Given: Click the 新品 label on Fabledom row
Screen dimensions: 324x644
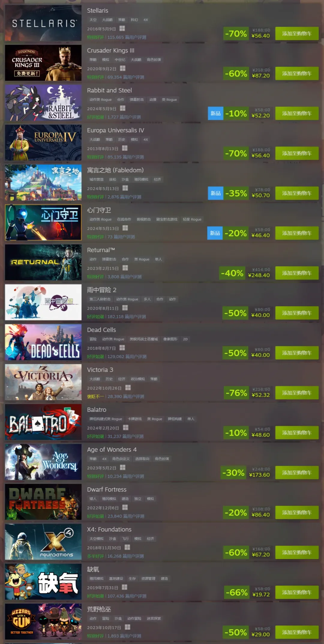Looking at the screenshot, I should (215, 193).
